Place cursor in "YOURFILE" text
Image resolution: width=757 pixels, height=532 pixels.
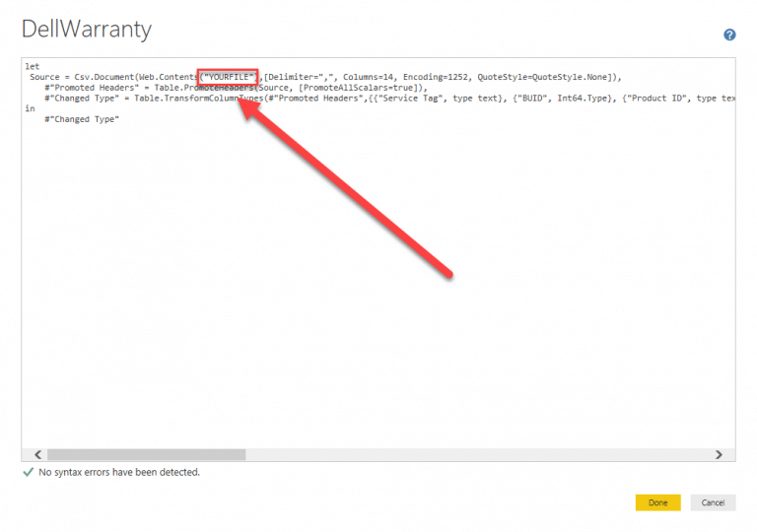point(229,77)
